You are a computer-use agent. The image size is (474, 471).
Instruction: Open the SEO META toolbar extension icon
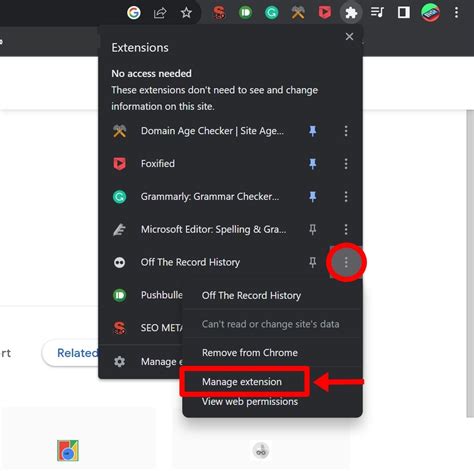219,13
